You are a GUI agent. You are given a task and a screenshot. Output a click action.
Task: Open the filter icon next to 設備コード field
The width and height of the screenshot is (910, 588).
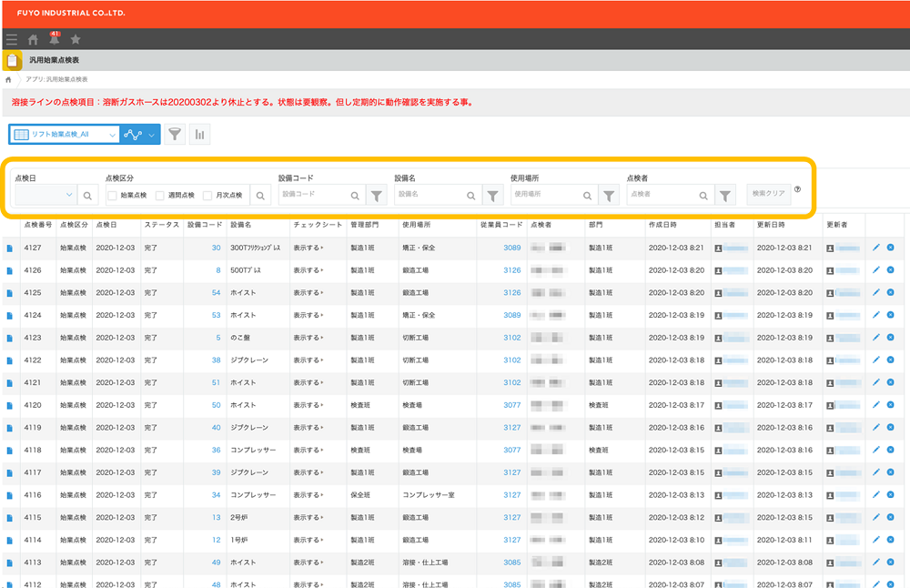(376, 194)
